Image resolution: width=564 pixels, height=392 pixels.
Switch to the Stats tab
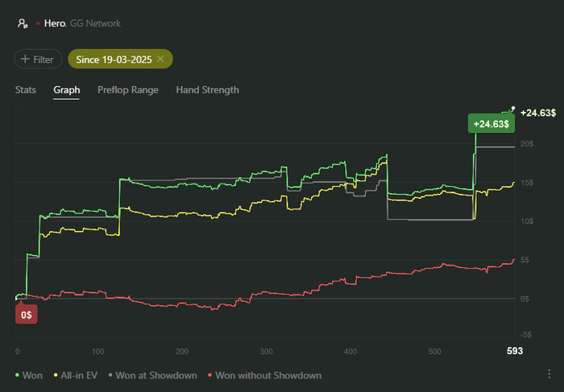pyautogui.click(x=26, y=90)
